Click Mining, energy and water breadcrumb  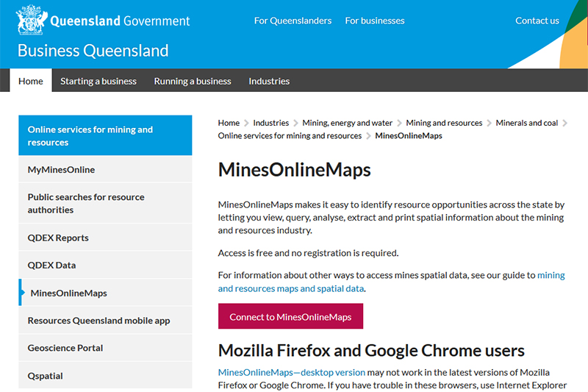coord(347,123)
